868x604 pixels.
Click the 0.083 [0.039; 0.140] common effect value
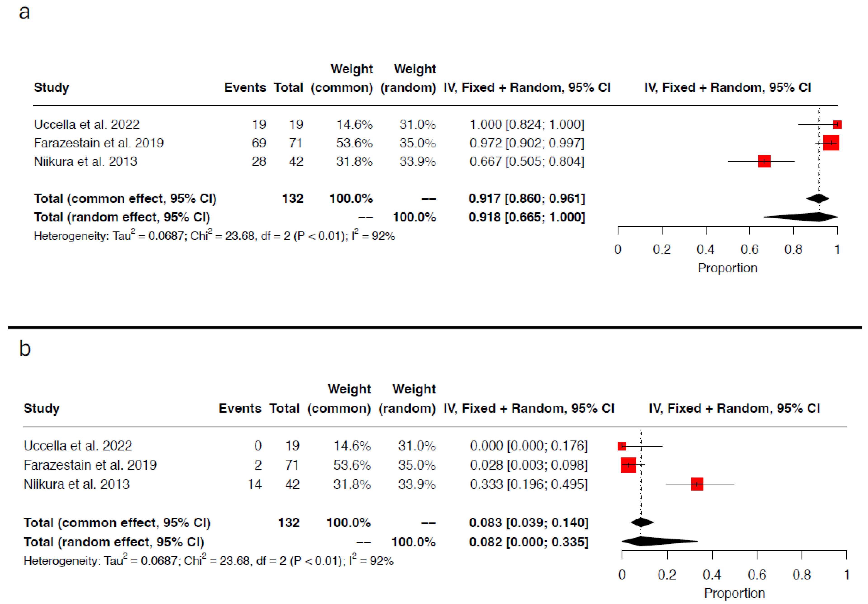528,523
